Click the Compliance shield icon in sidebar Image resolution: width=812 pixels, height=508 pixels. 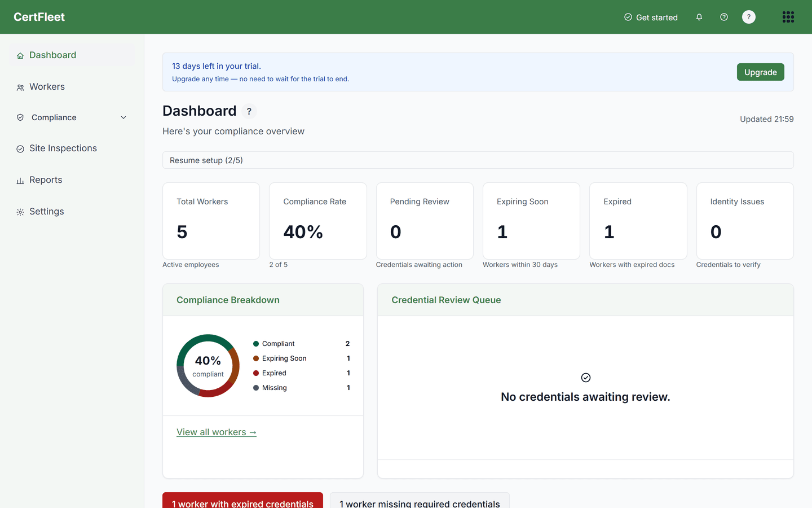pyautogui.click(x=20, y=117)
